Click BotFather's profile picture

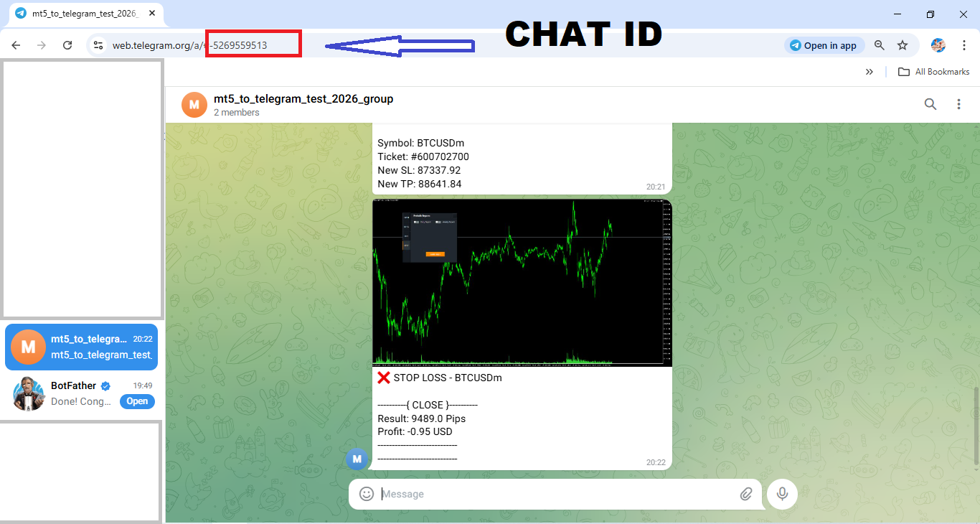29,393
